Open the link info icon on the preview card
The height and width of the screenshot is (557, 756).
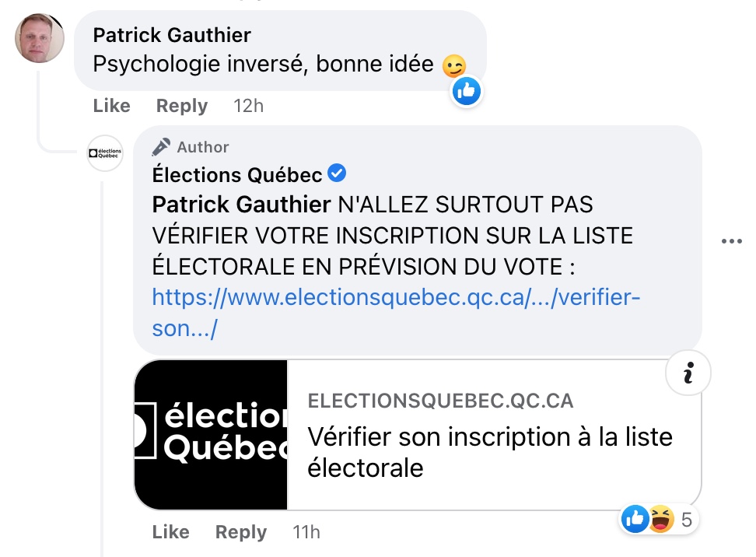[688, 373]
